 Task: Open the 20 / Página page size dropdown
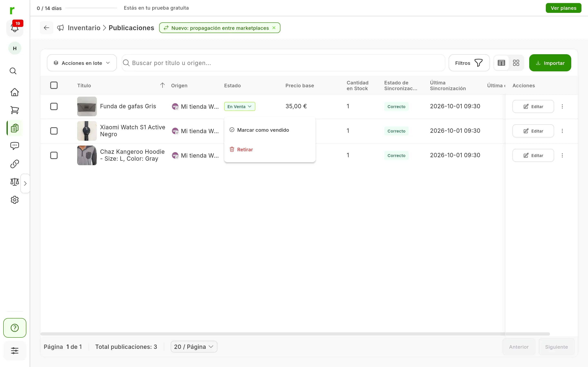[x=194, y=347]
